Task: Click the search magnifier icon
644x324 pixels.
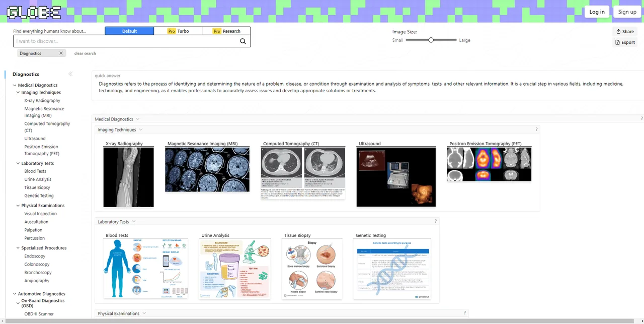Action: (x=243, y=41)
